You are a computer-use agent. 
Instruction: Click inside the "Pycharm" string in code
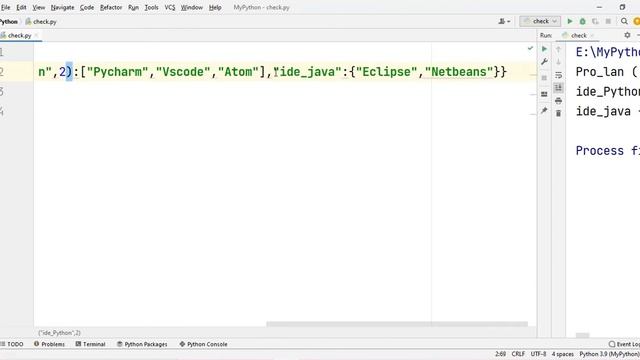(x=118, y=72)
